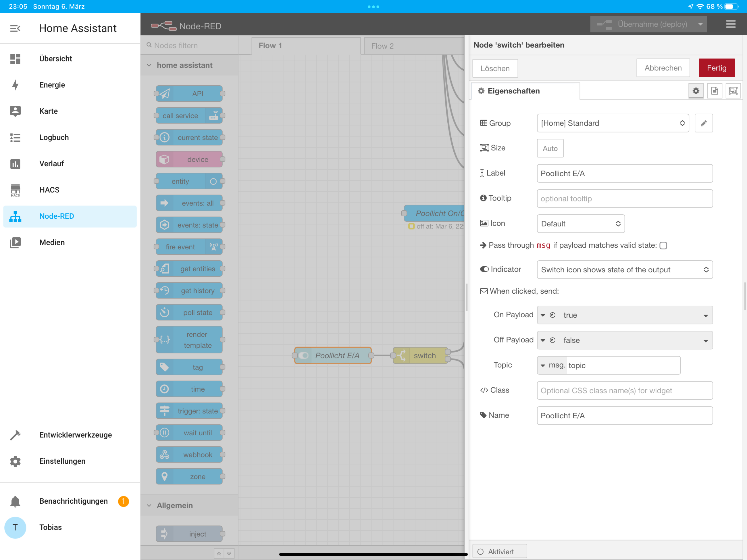Open Entwicklerwerkzeuge hammer icon
The height and width of the screenshot is (560, 747).
(15, 435)
